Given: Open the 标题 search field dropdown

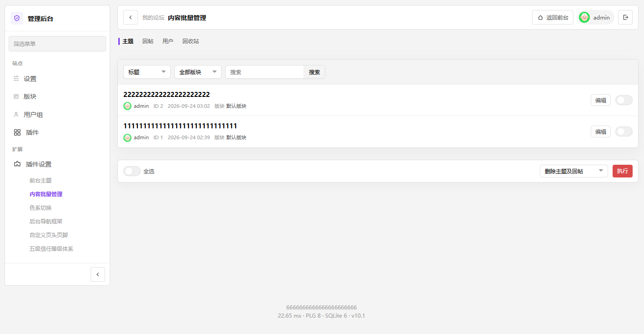Looking at the screenshot, I should [147, 72].
